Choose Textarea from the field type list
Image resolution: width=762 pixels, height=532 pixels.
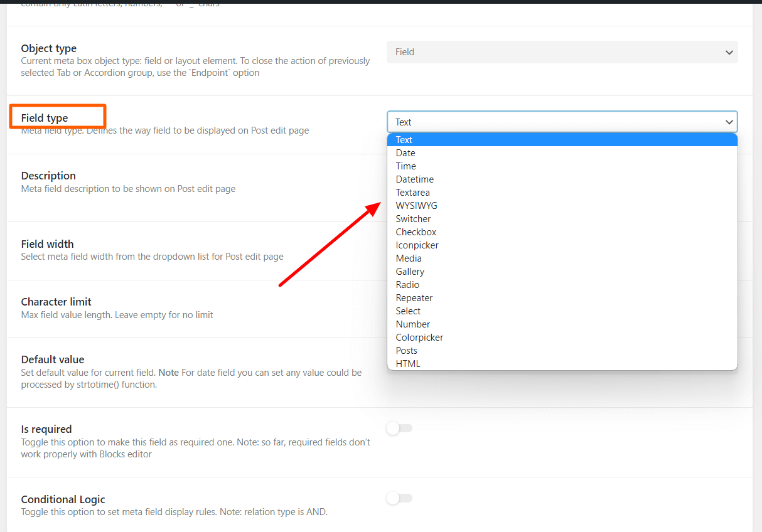click(562, 193)
